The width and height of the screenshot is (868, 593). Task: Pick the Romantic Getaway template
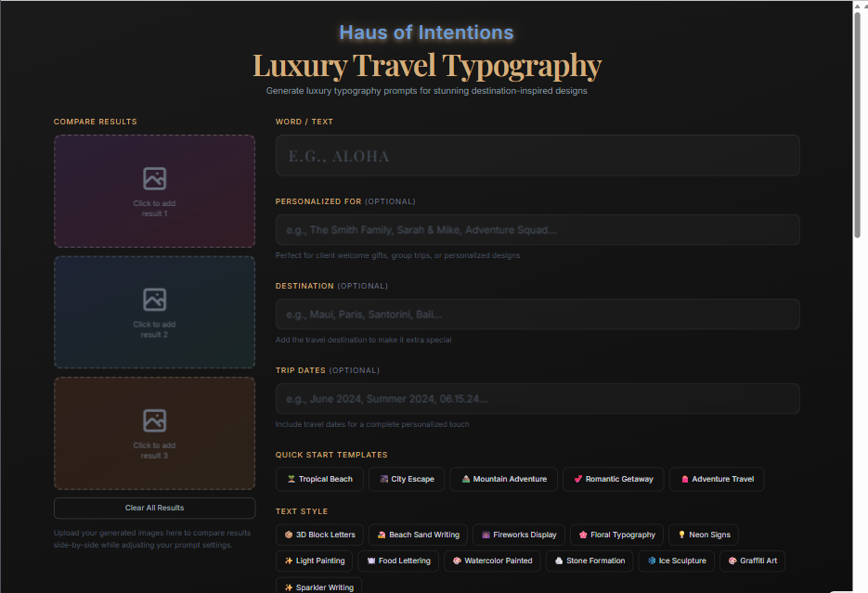click(x=614, y=479)
